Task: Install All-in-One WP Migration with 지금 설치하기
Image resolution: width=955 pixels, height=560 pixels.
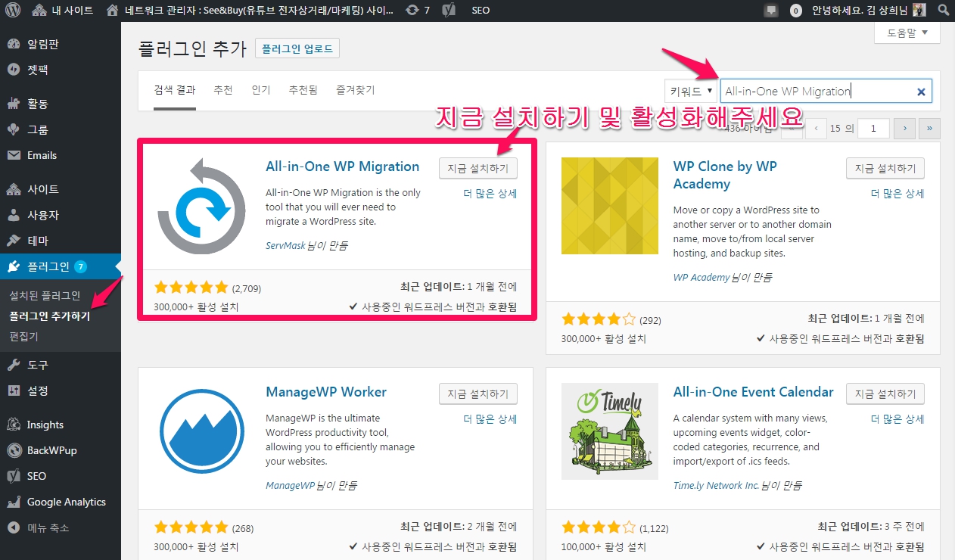Action: coord(477,168)
